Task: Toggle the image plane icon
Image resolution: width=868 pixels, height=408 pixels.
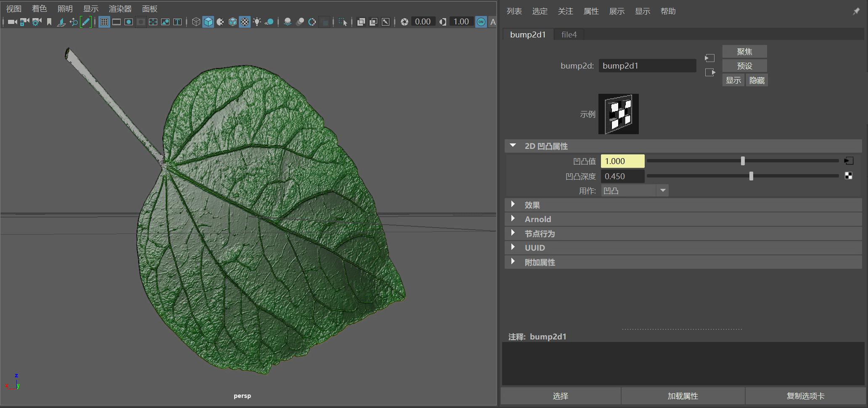Action: pos(61,22)
